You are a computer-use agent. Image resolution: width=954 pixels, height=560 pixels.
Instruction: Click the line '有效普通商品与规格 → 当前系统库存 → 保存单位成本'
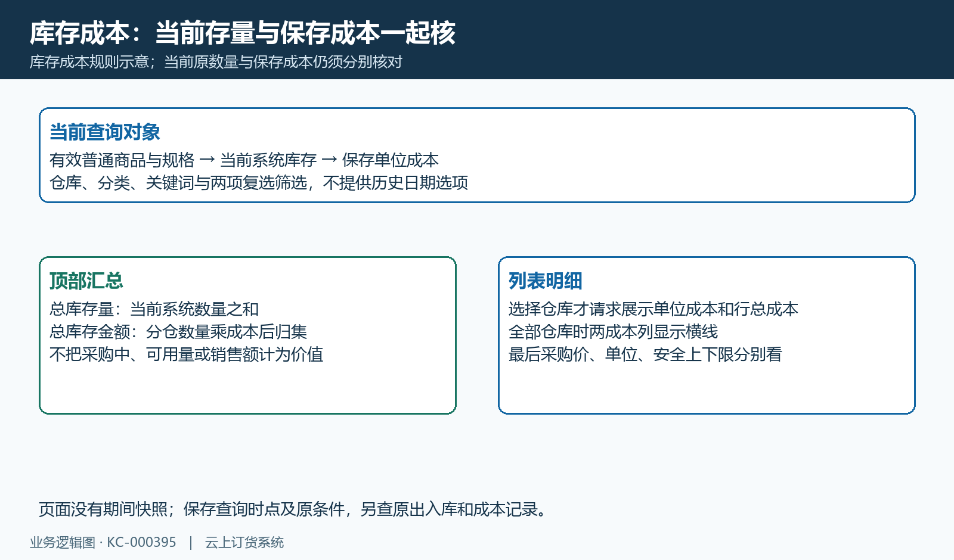coord(244,160)
